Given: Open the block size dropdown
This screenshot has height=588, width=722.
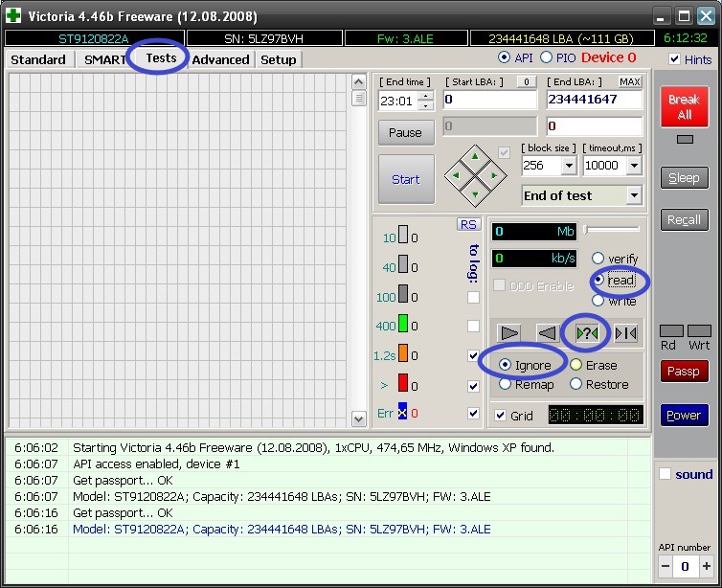Looking at the screenshot, I should pos(569,166).
